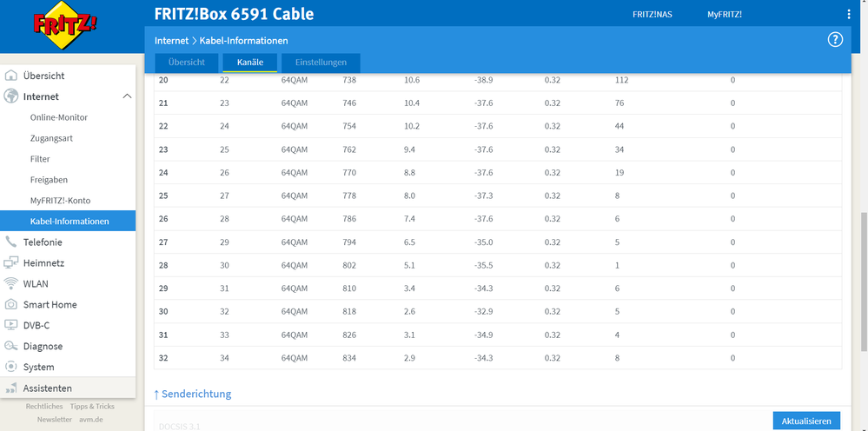Click the Smart Home icon
This screenshot has height=431, width=868.
[x=11, y=304]
